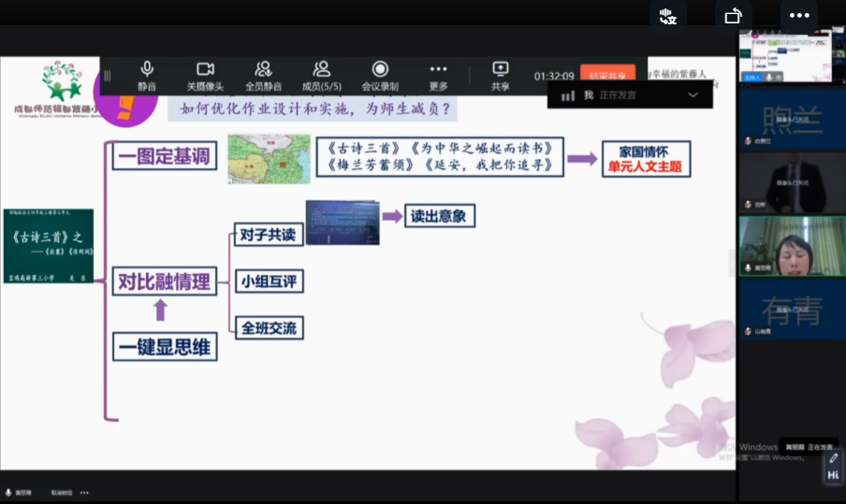Turn off camera via 关摄像头
This screenshot has width=846, height=504.
(x=205, y=75)
